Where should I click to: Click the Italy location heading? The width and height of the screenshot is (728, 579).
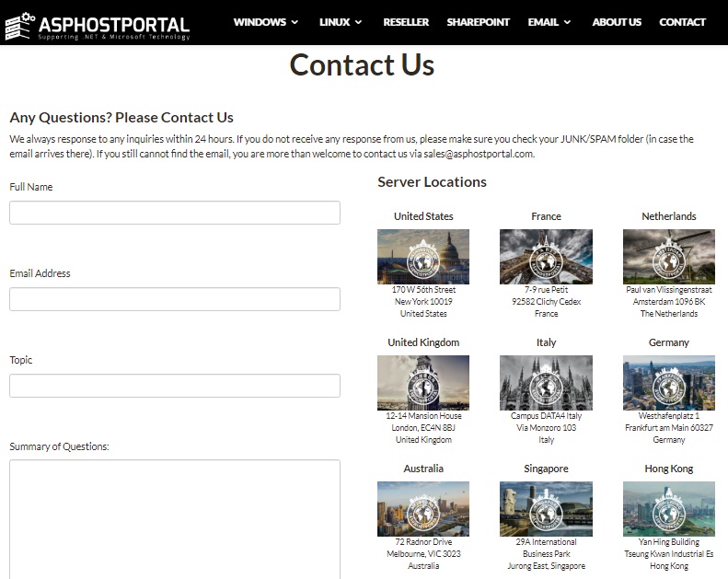[x=546, y=342]
